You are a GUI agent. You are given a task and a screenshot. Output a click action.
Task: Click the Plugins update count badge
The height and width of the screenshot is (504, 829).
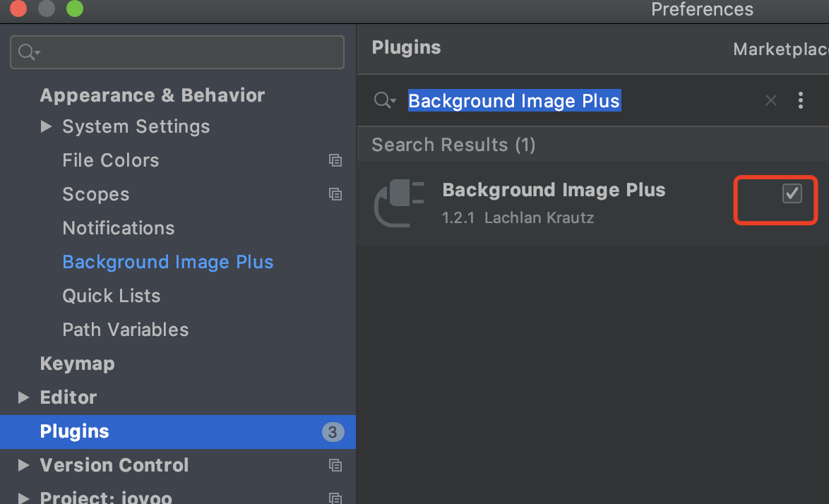tap(333, 432)
